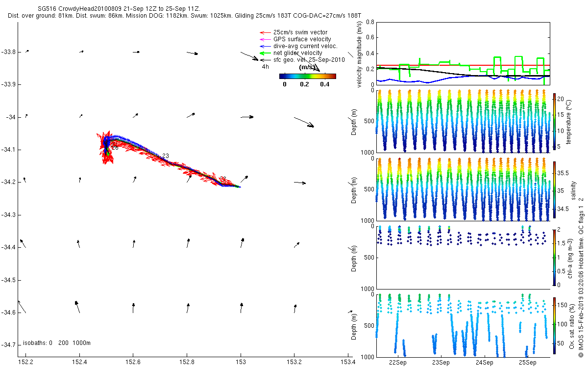The width and height of the screenshot is (588, 368).
Task: Click the 'isobaths: 0 200 1000m' note
Action: point(57,343)
